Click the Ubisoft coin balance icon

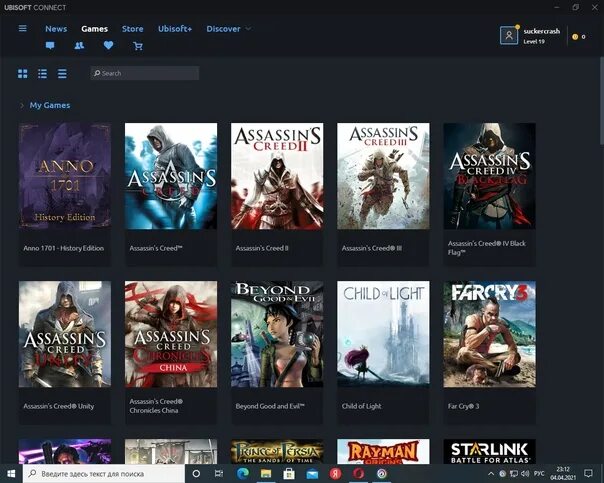[575, 37]
